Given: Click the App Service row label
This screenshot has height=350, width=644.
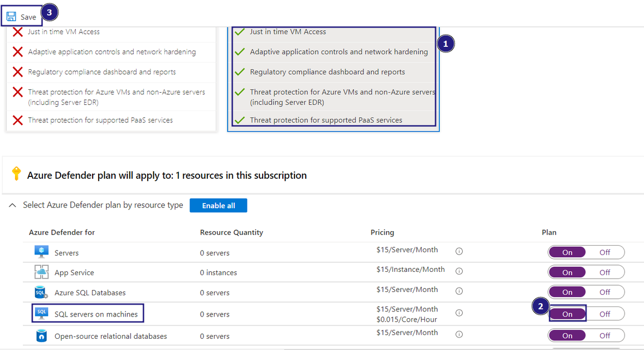Looking at the screenshot, I should pyautogui.click(x=74, y=272).
